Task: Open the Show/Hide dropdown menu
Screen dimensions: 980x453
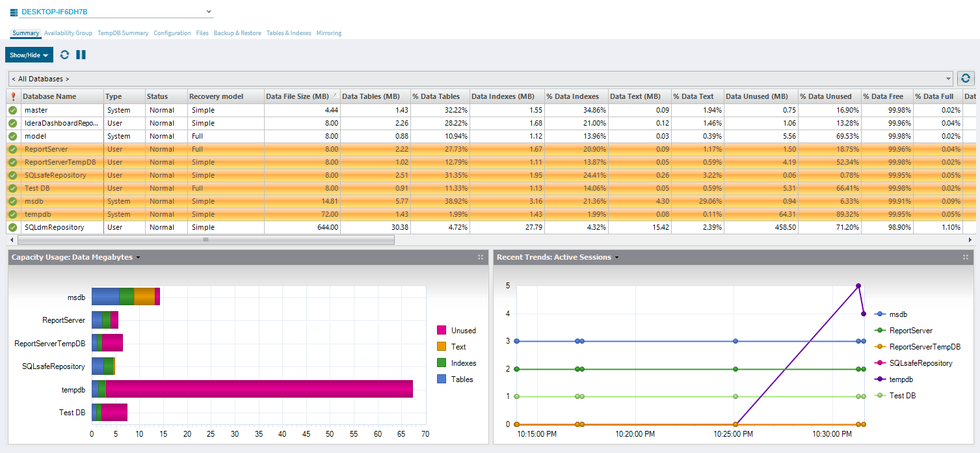Action: coord(29,55)
